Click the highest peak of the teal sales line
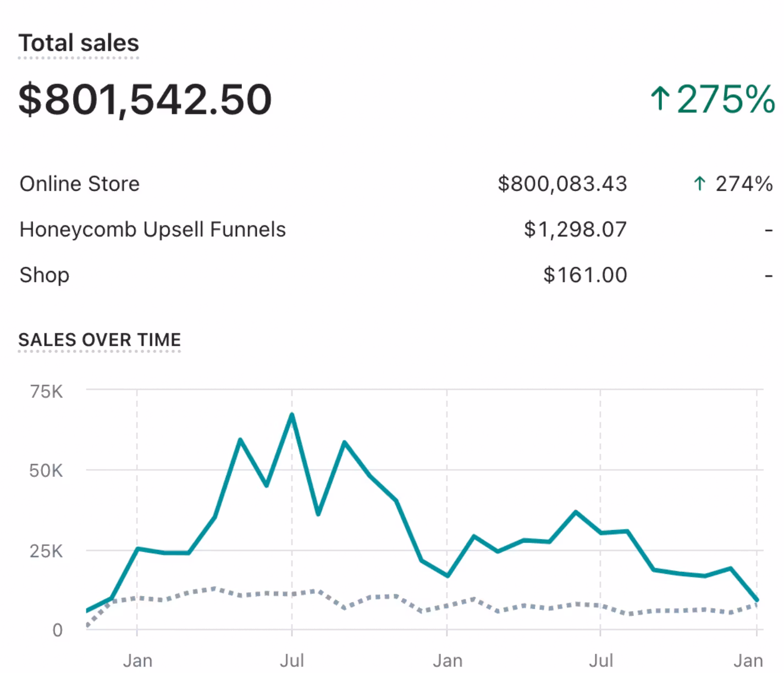 pos(292,415)
